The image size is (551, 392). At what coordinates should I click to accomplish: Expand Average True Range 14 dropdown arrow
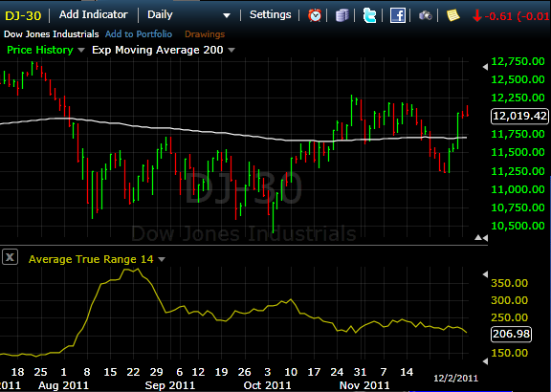[162, 259]
